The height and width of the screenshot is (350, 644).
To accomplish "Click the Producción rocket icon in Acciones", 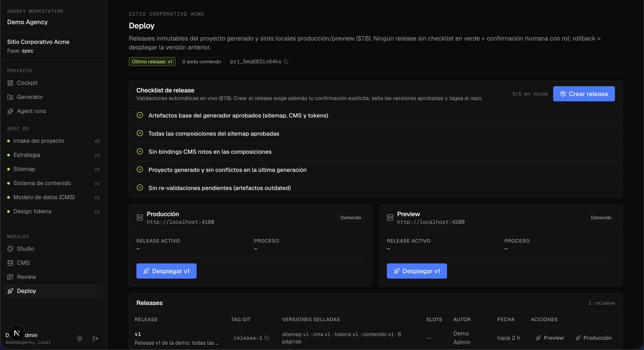I will [x=578, y=338].
